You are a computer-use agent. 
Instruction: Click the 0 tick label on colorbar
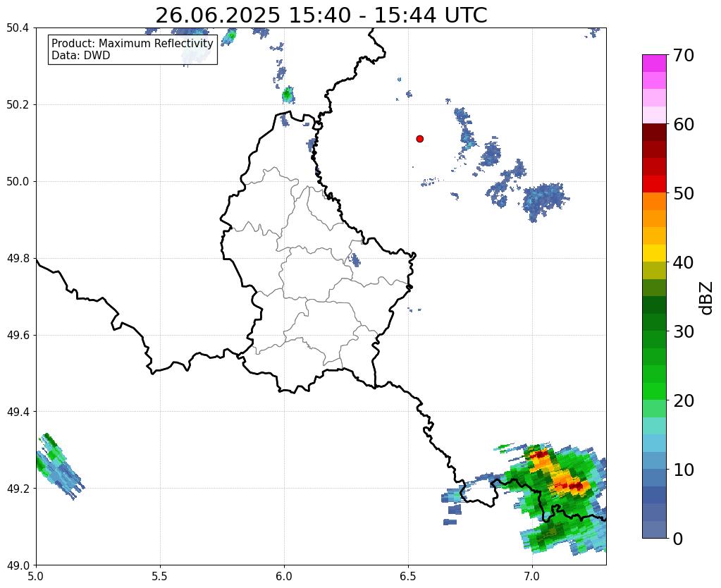click(678, 539)
